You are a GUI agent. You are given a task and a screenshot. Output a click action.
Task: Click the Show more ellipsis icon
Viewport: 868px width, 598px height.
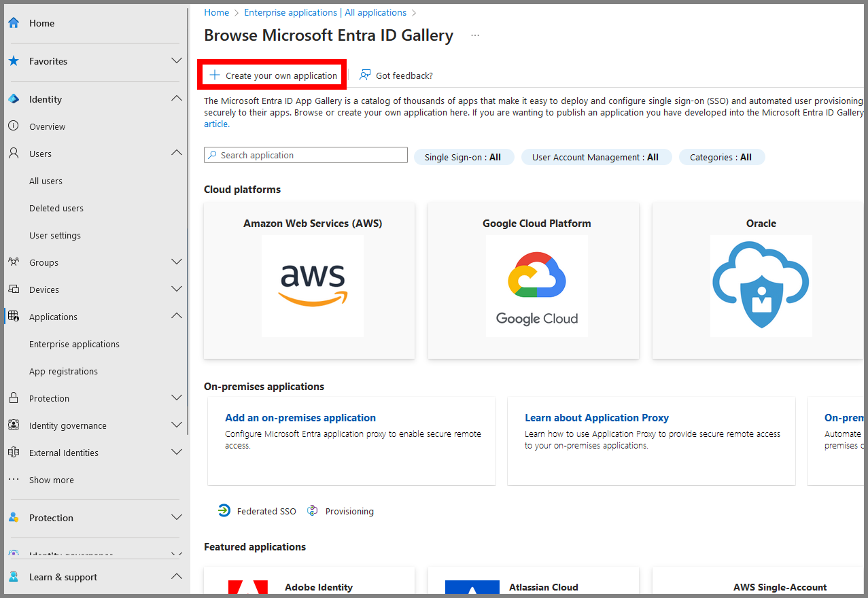tap(14, 479)
